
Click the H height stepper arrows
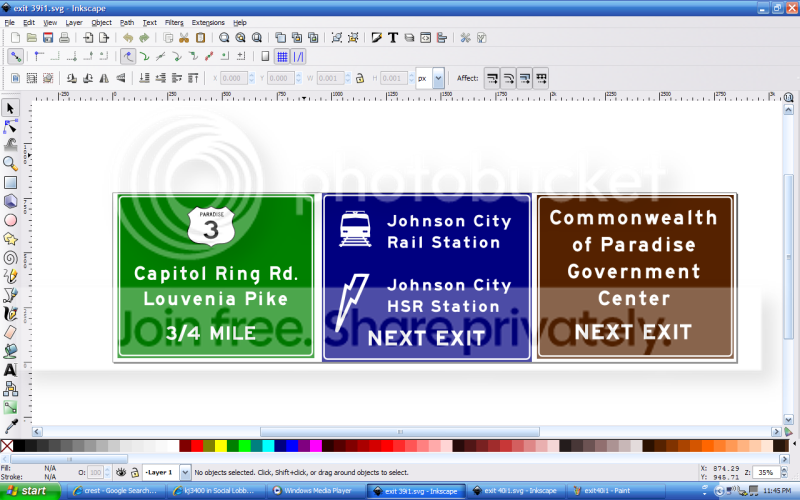click(x=412, y=78)
